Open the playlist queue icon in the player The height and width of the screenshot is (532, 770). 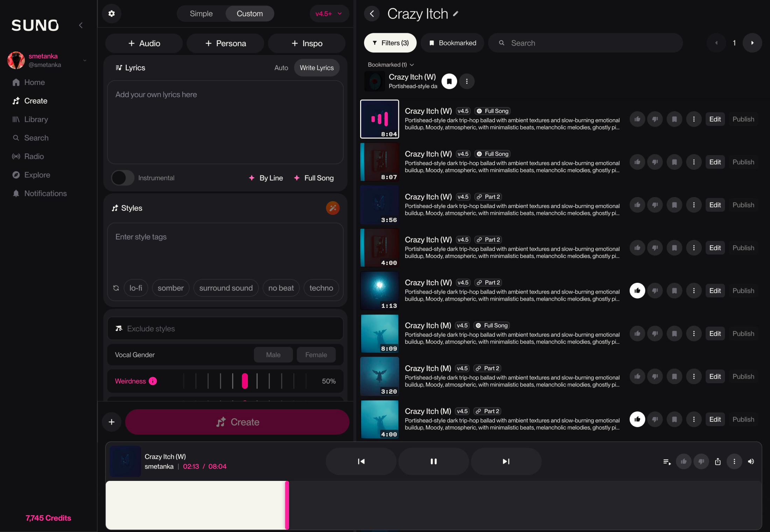click(x=667, y=461)
